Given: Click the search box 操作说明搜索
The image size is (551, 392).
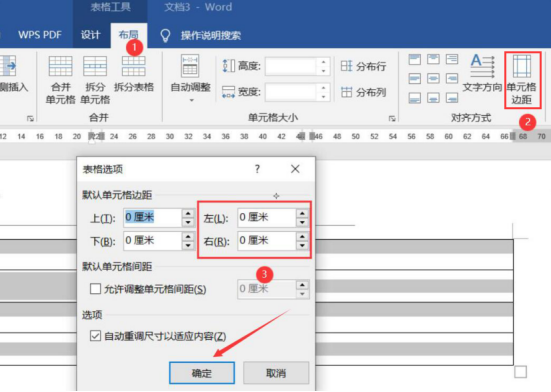Looking at the screenshot, I should pos(211,35).
